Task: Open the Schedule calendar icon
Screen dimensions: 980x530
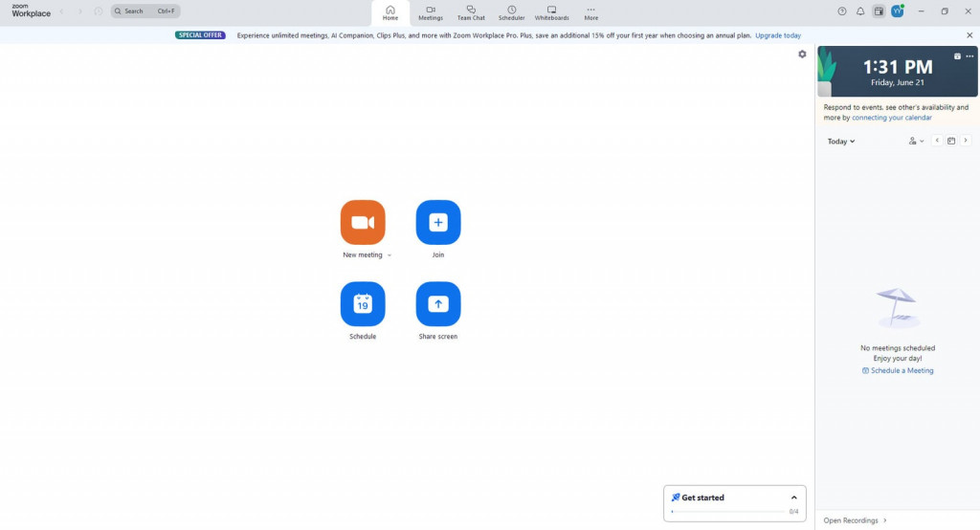Action: coord(363,304)
